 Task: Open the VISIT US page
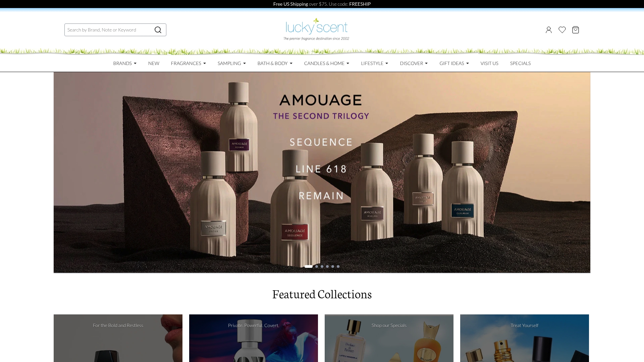(x=489, y=63)
